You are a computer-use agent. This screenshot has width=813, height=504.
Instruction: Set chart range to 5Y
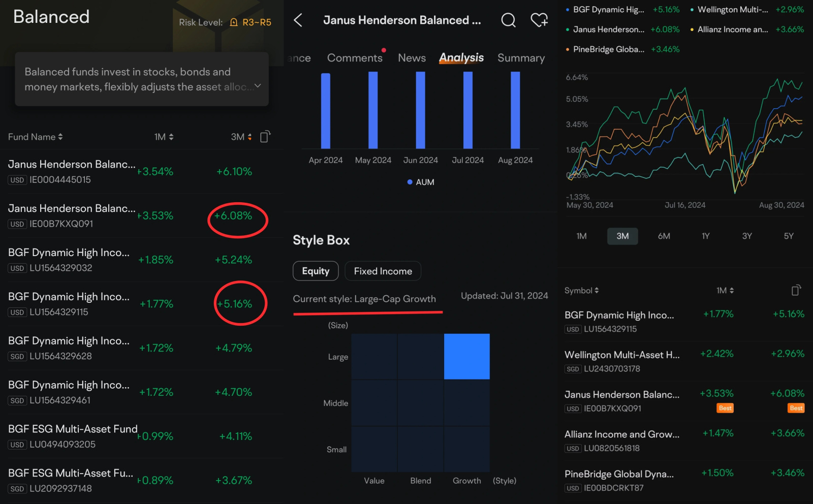point(788,236)
